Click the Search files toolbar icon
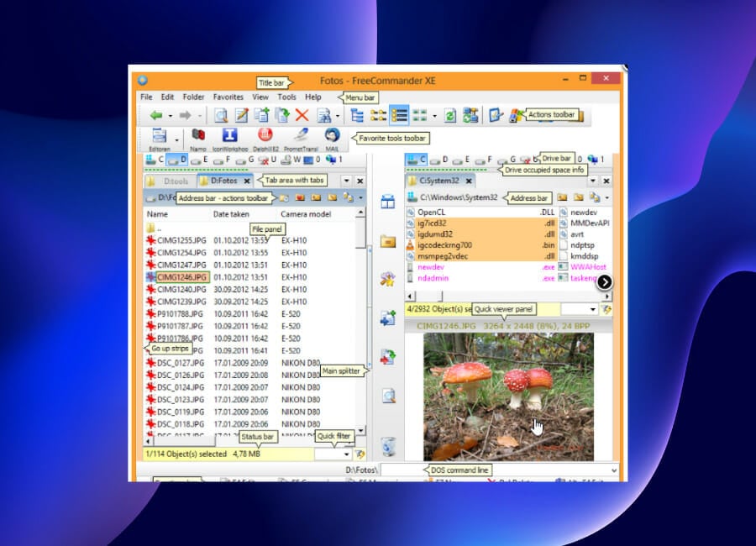 point(323,115)
